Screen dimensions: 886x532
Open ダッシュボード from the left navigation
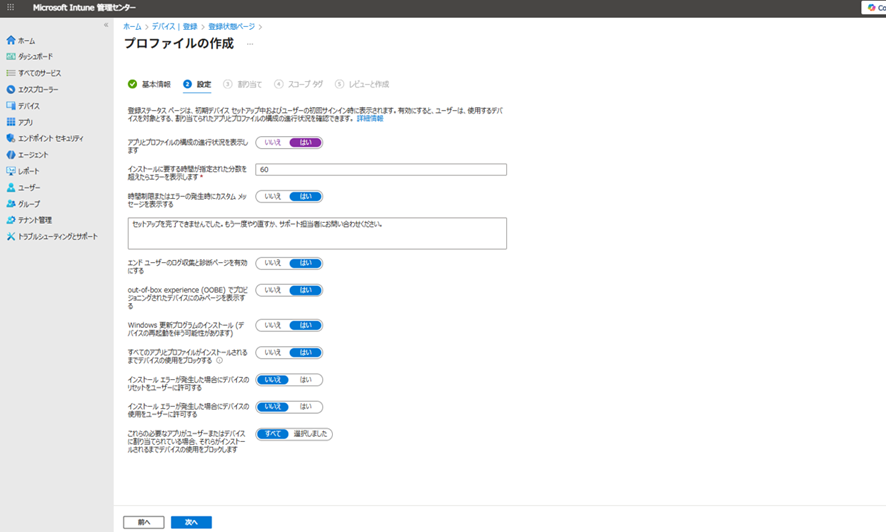[x=36, y=57]
